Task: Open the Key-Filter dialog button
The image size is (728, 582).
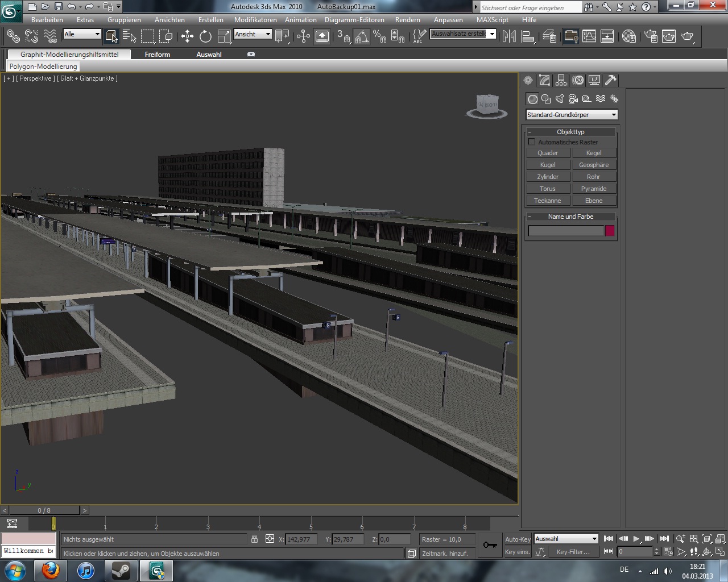Action: (x=573, y=552)
